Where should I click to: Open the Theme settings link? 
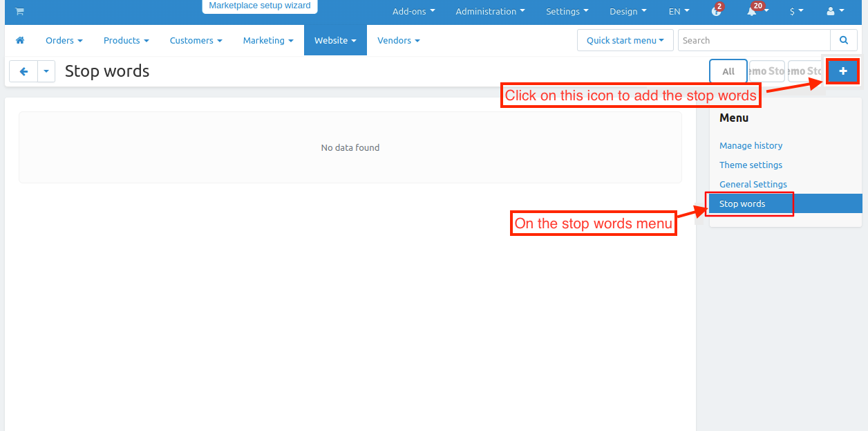point(751,165)
